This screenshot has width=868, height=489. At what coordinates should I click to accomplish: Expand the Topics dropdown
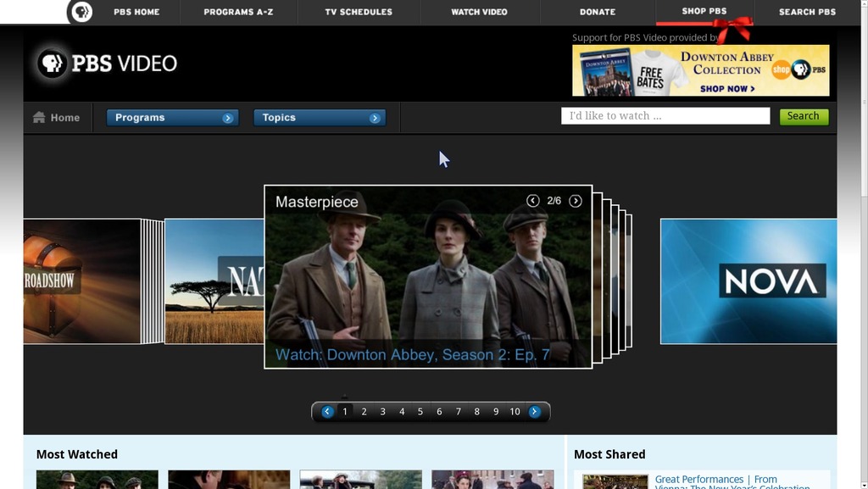click(x=320, y=118)
